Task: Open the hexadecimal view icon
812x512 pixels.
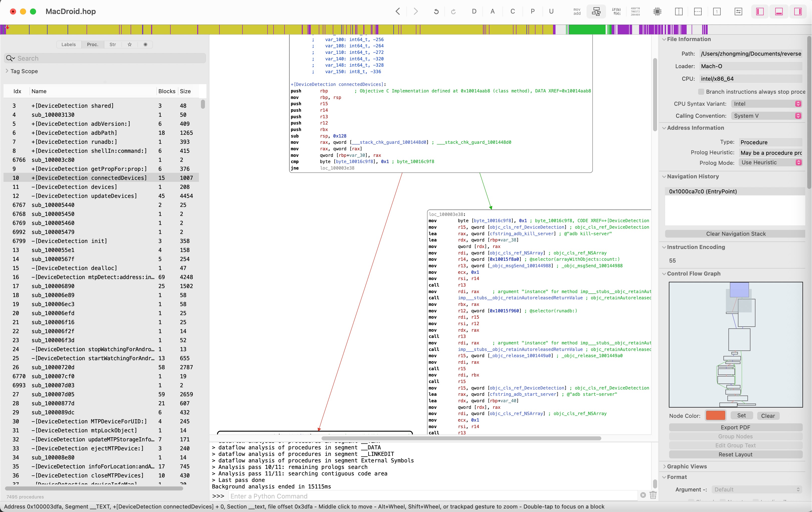Action: click(635, 12)
